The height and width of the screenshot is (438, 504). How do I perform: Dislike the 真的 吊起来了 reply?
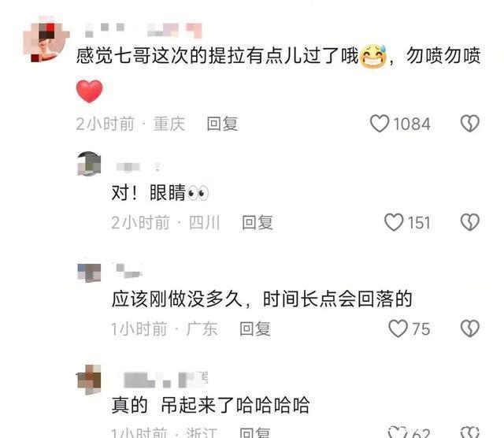(470, 432)
